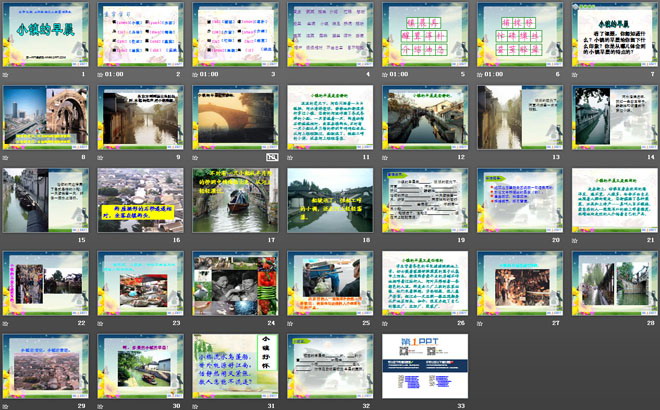Screen dimensions: 660x410
Task: Click the animation star icon under slide 31
Action: [195, 406]
